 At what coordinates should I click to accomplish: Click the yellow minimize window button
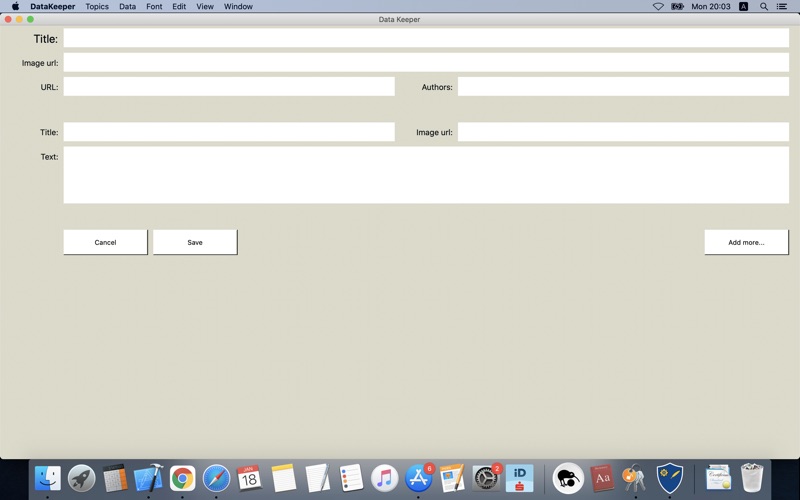pos(19,19)
